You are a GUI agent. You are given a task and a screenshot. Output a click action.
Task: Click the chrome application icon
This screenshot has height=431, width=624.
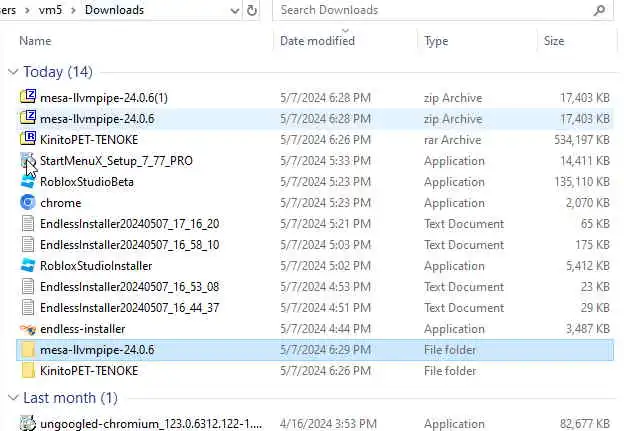point(28,202)
